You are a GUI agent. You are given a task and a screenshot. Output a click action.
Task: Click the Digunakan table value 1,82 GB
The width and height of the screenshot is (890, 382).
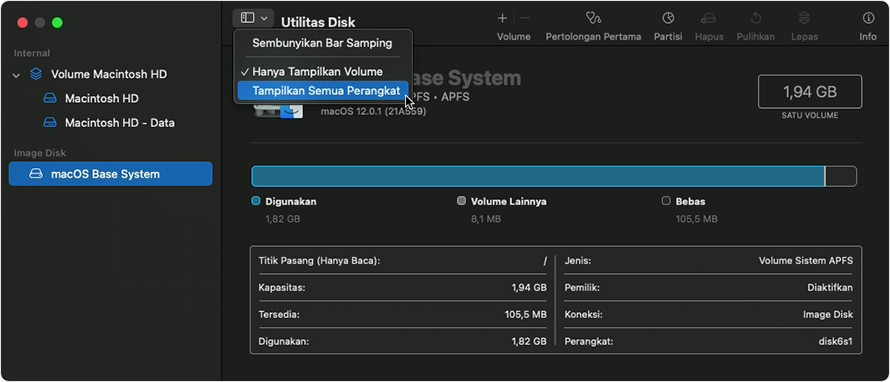tap(529, 342)
